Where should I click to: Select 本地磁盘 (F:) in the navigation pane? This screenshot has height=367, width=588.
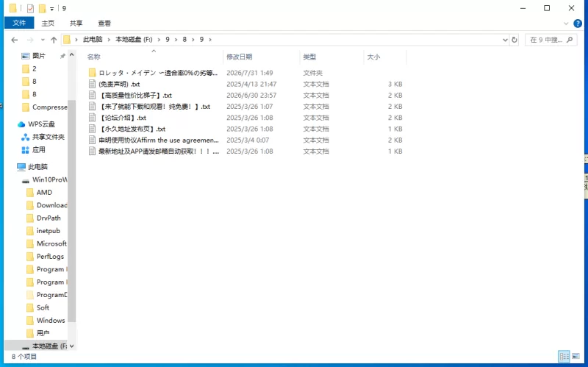coord(49,346)
